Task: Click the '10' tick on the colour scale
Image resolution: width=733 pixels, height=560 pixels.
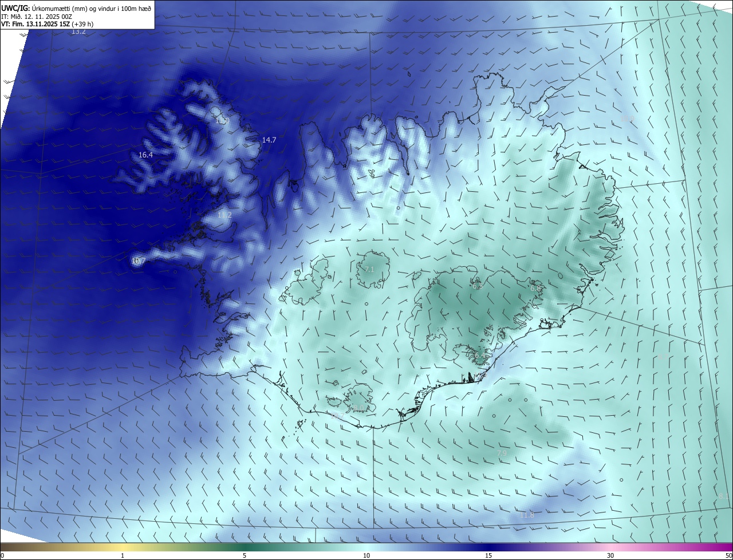Action: coord(366,555)
